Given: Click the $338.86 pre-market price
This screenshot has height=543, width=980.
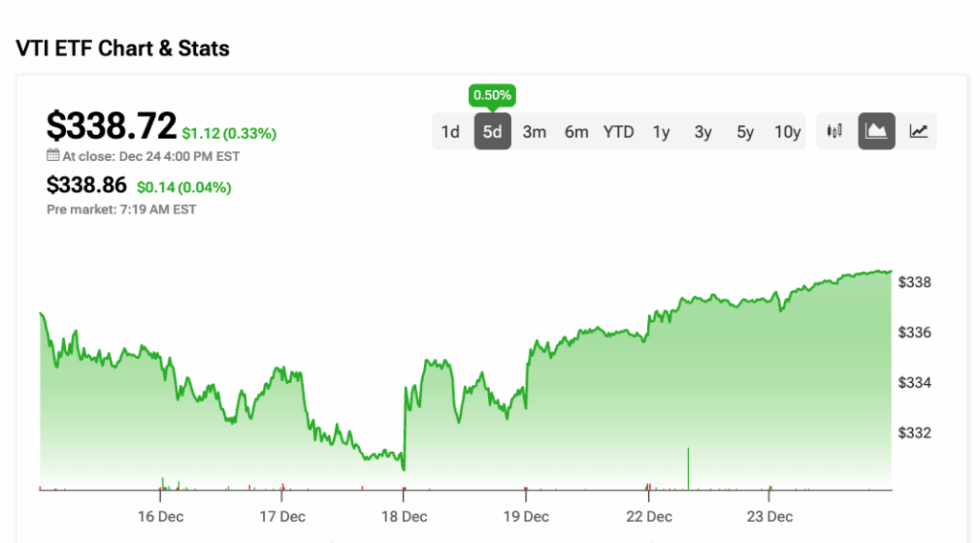Looking at the screenshot, I should pos(87,187).
